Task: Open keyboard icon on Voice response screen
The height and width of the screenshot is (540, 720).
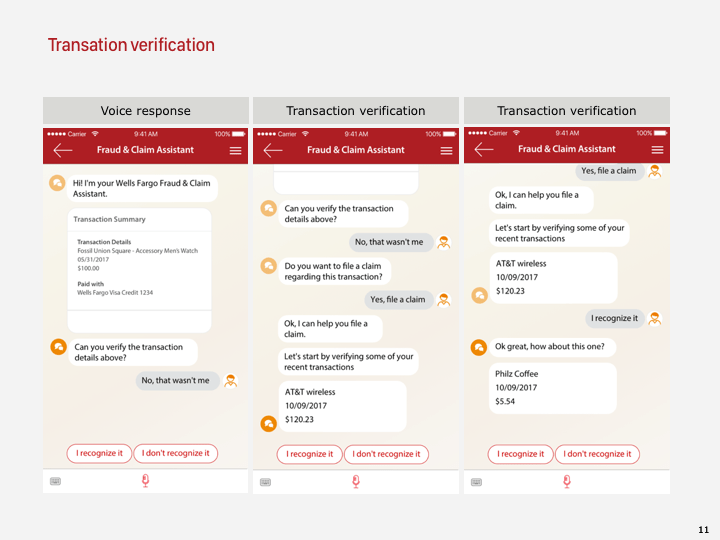Action: (x=55, y=481)
